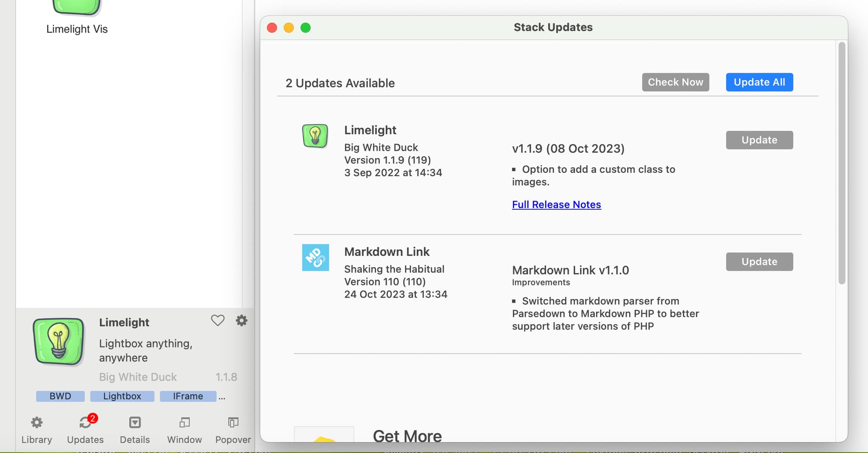
Task: Click Check Now button
Action: 675,82
